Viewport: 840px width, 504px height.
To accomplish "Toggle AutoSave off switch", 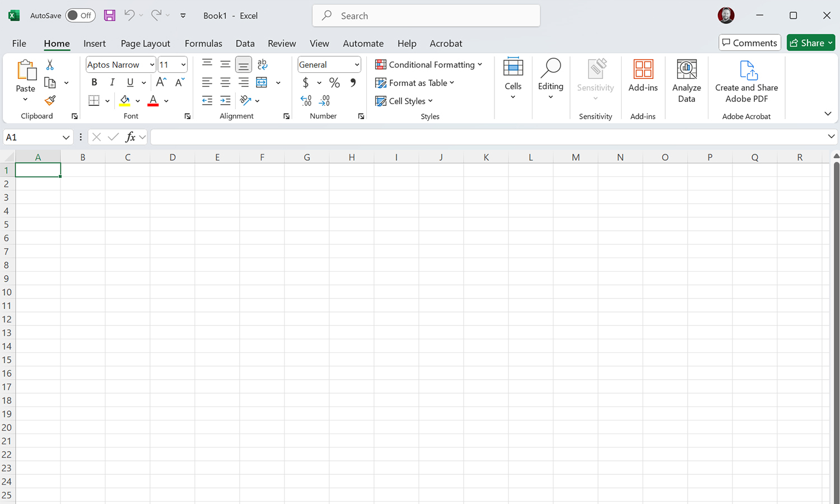I will pyautogui.click(x=80, y=15).
